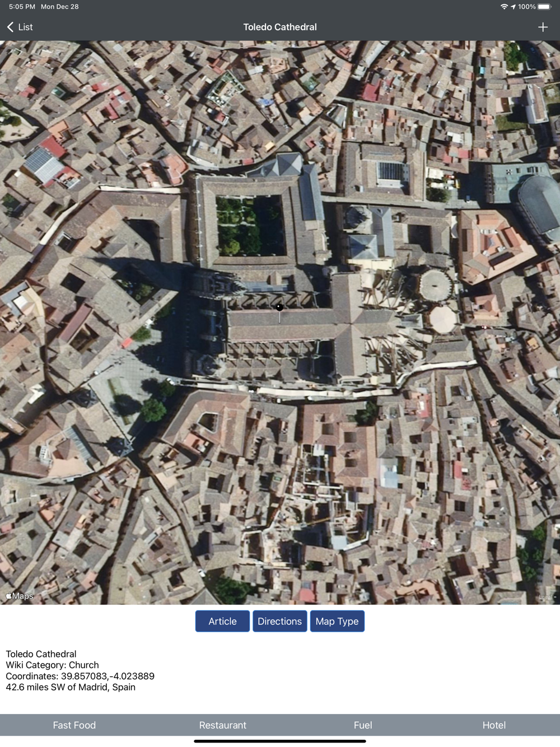Tap the location arrow status icon
The height and width of the screenshot is (747, 560).
tap(513, 7)
